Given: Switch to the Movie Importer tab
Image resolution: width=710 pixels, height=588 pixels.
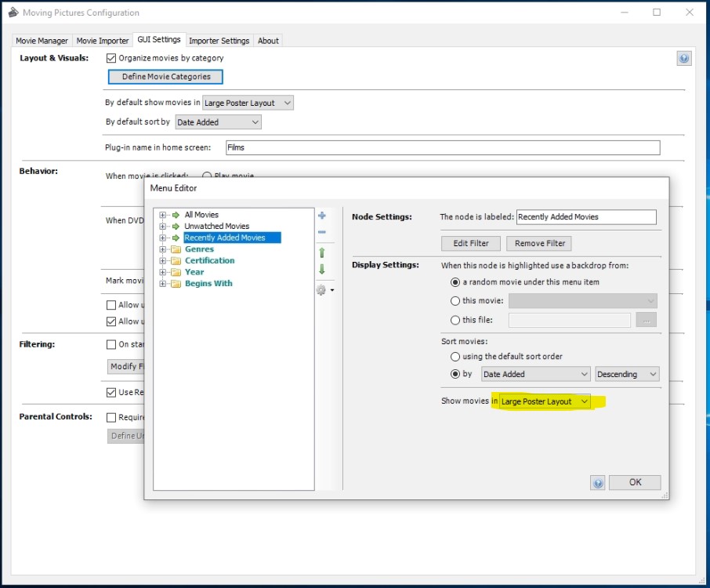Looking at the screenshot, I should 103,41.
